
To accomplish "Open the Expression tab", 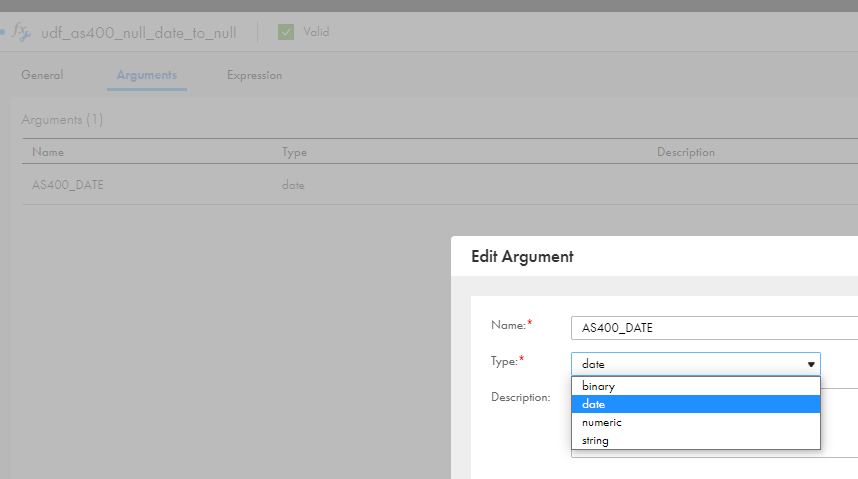I will 254,75.
